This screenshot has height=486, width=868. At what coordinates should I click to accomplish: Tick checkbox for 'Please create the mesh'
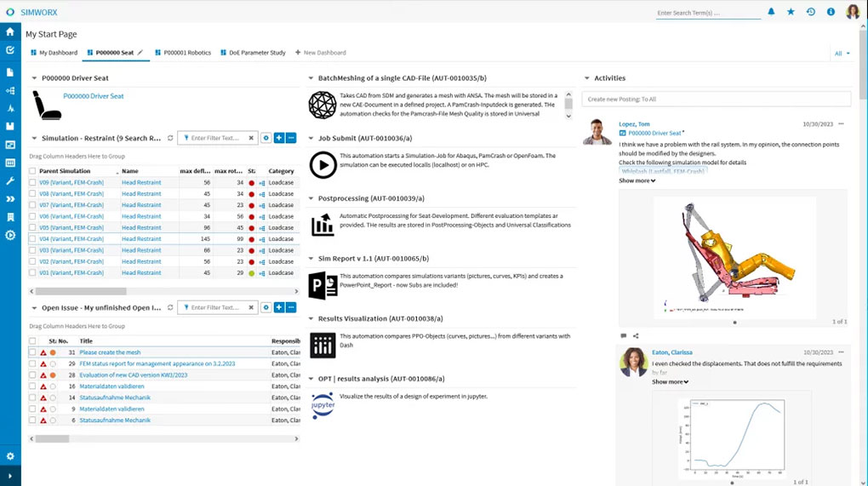point(32,352)
